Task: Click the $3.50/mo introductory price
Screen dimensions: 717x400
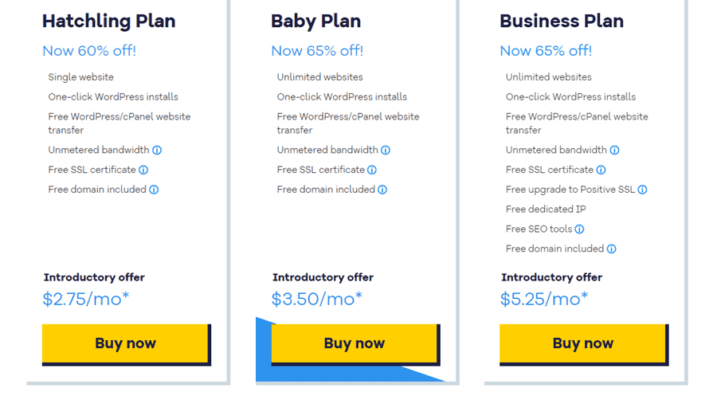Action: tap(316, 299)
